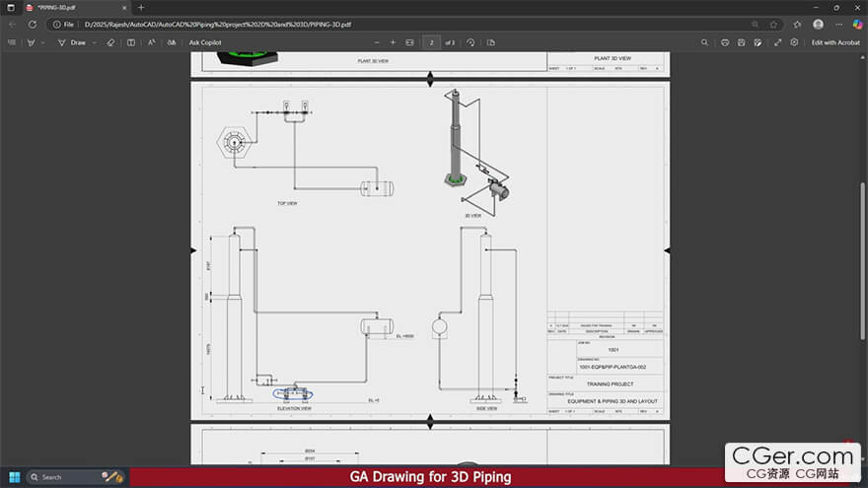
Task: Toggle the table of contents sidebar
Action: click(11, 42)
